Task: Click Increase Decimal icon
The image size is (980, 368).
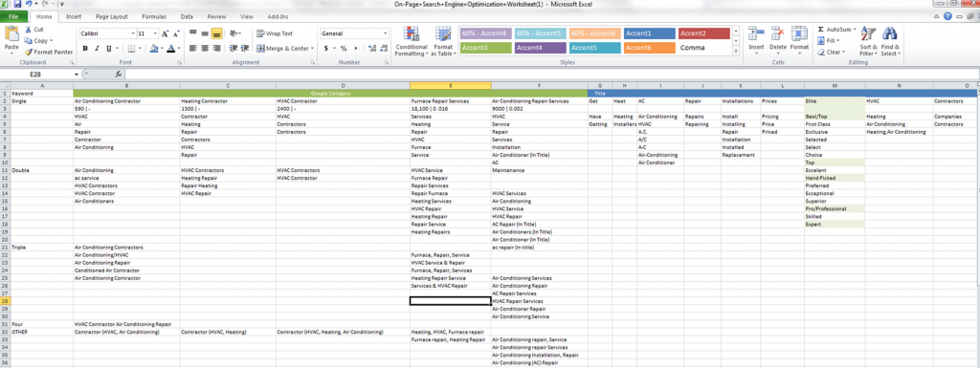Action: (372, 48)
